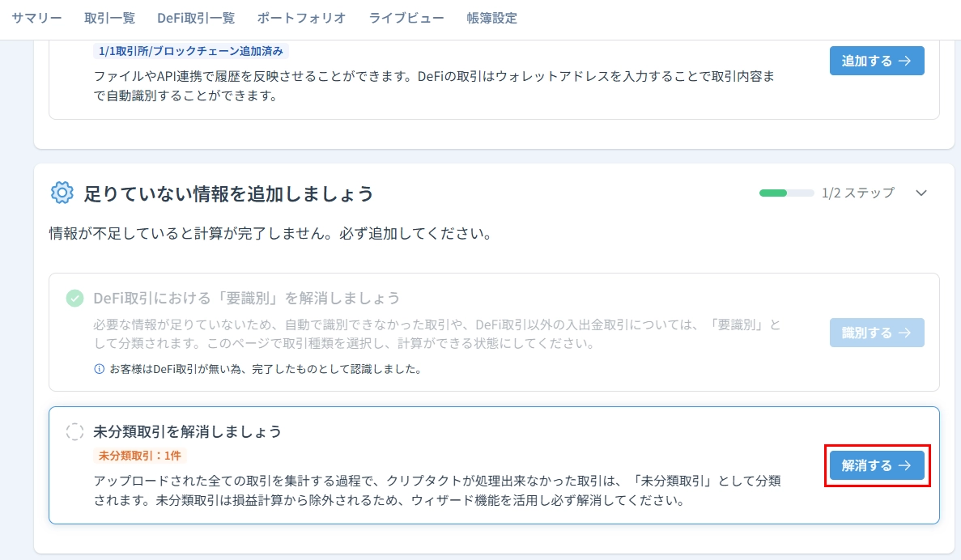Select the ポートフォリオ tab
Image resolution: width=961 pixels, height=560 pixels.
click(301, 19)
